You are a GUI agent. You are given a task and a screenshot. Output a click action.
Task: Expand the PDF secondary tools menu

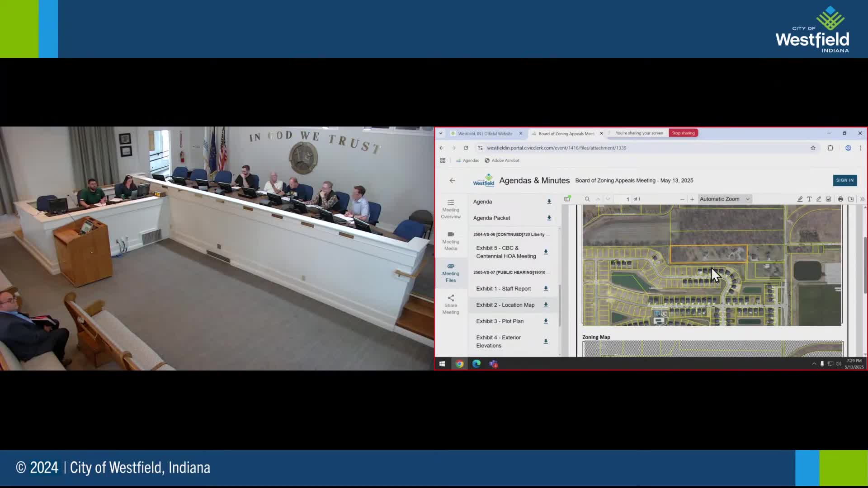click(862, 199)
